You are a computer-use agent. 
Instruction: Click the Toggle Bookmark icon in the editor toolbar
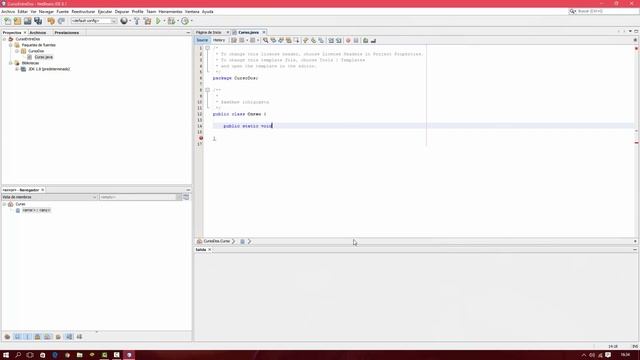321,40
